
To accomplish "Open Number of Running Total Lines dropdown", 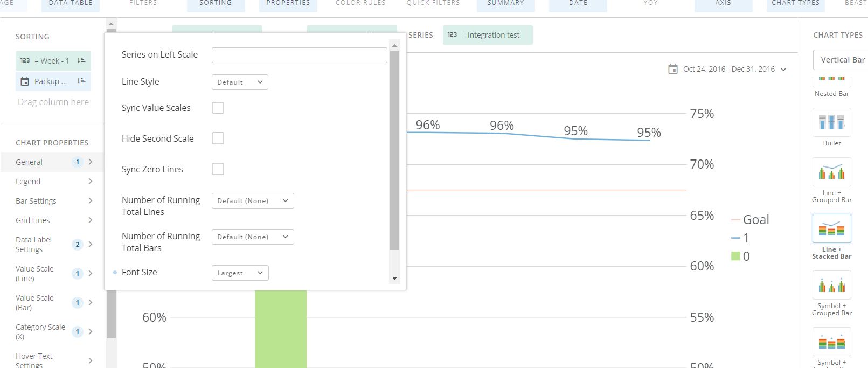I will coord(253,200).
